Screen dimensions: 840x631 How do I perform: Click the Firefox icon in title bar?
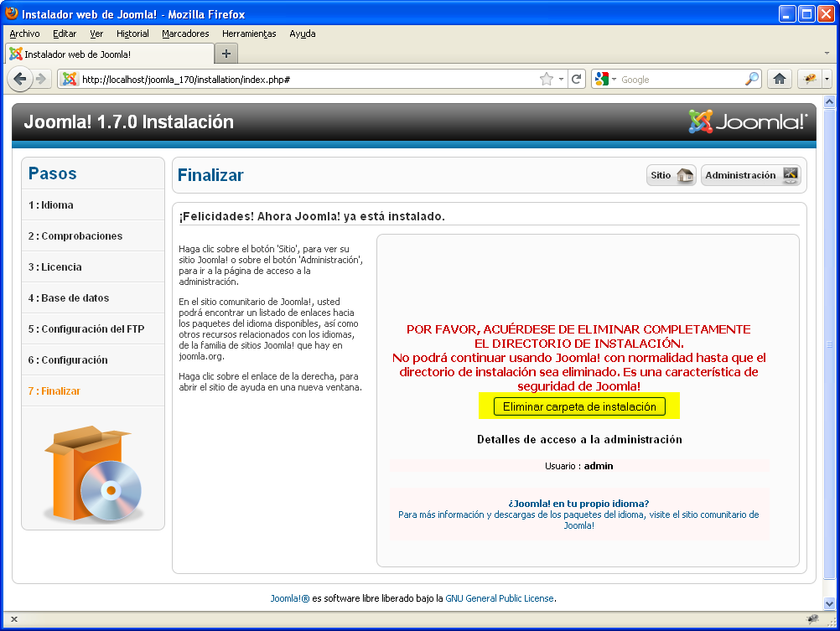(11, 13)
